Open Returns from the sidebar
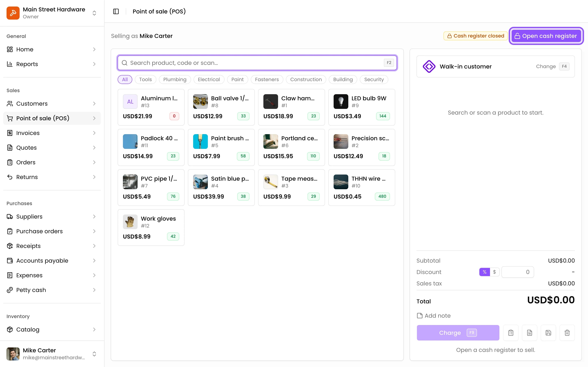This screenshot has height=367, width=588. tap(52, 177)
